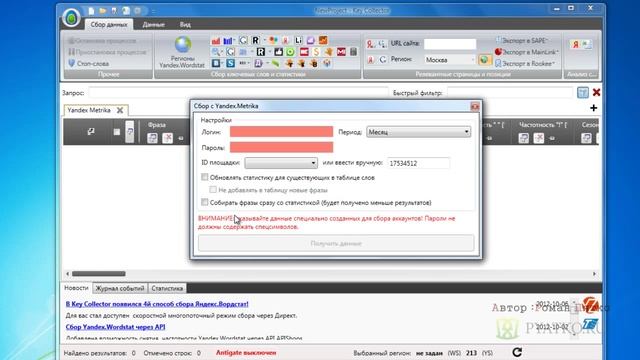Click the red bar chart icon in the ribbon

(x=216, y=40)
